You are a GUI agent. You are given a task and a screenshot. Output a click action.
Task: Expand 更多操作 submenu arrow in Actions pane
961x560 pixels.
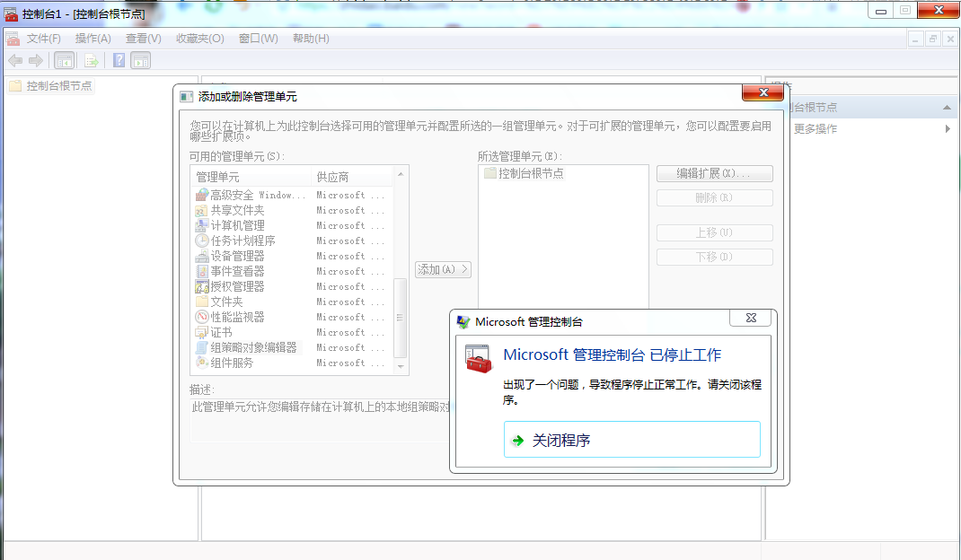click(948, 128)
